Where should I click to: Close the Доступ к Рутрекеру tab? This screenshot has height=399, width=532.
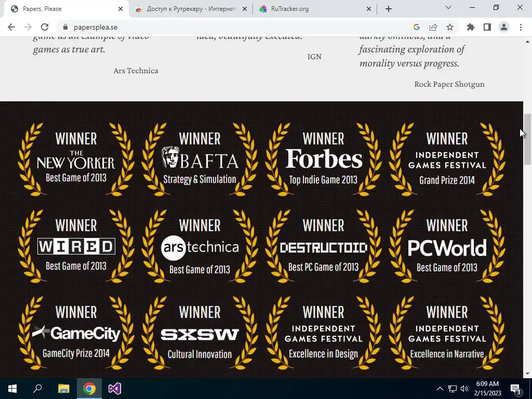click(245, 9)
